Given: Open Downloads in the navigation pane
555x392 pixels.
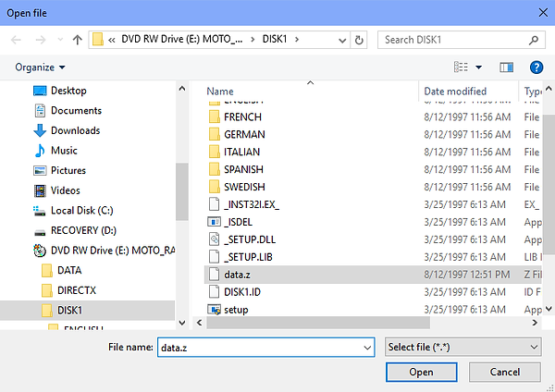Looking at the screenshot, I should pyautogui.click(x=76, y=130).
